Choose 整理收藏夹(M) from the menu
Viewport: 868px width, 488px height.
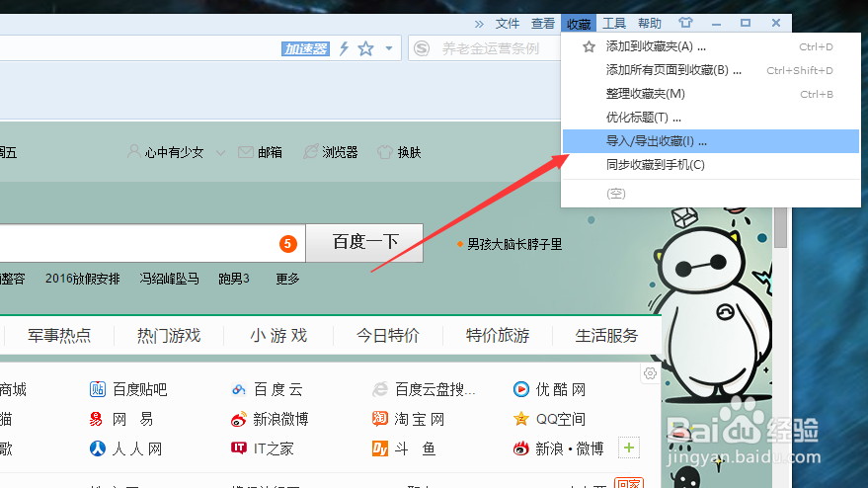pyautogui.click(x=710, y=94)
